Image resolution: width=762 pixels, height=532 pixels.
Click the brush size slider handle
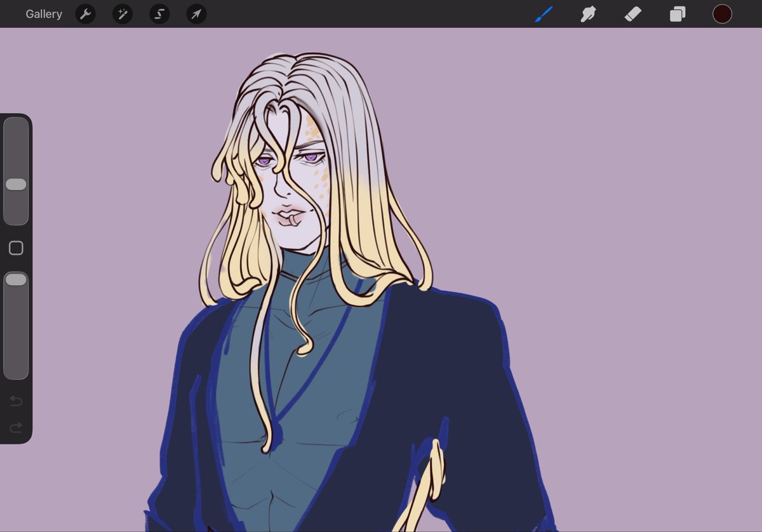pos(16,184)
